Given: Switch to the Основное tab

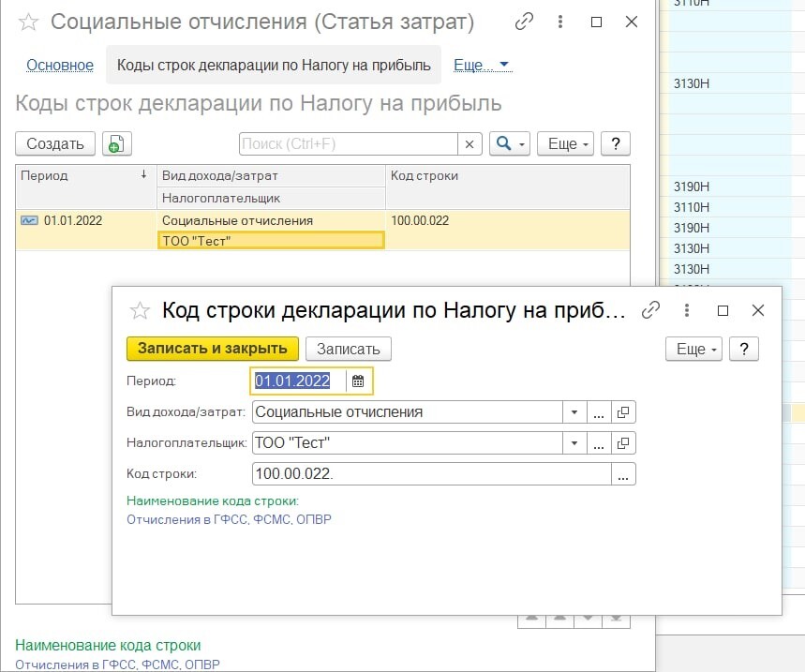Looking at the screenshot, I should 60,65.
